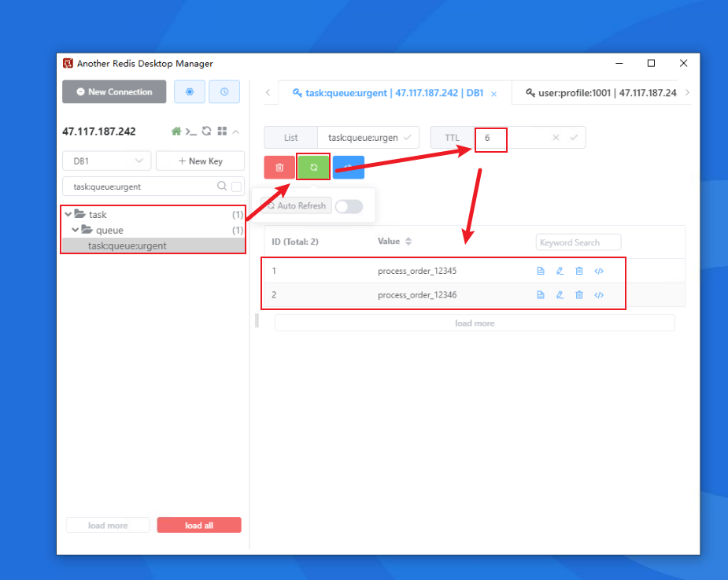Click the list load more button
This screenshot has height=580, width=728.
pyautogui.click(x=475, y=323)
